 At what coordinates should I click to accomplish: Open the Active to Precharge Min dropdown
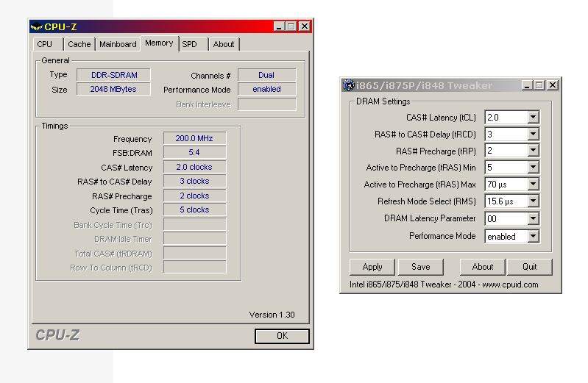click(x=533, y=167)
